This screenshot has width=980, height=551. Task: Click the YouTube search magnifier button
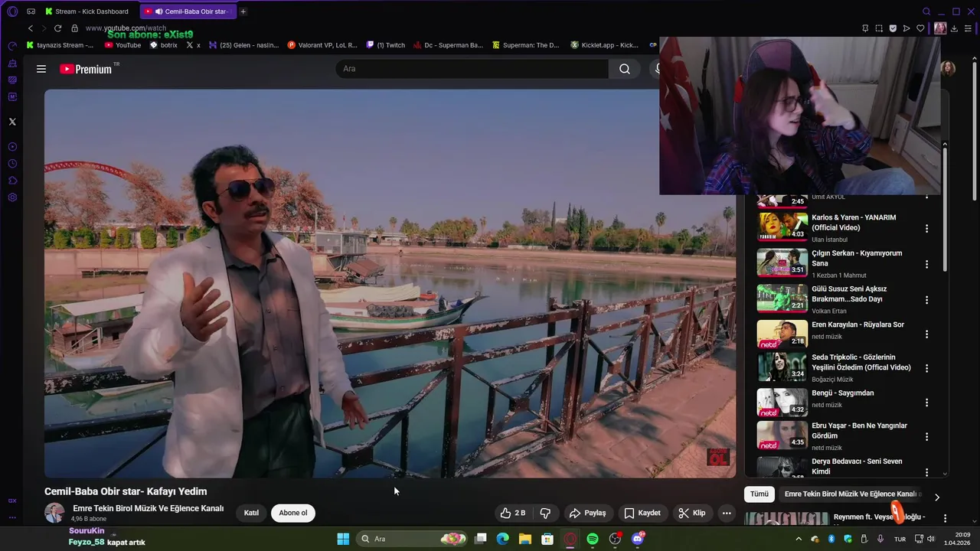(625, 69)
